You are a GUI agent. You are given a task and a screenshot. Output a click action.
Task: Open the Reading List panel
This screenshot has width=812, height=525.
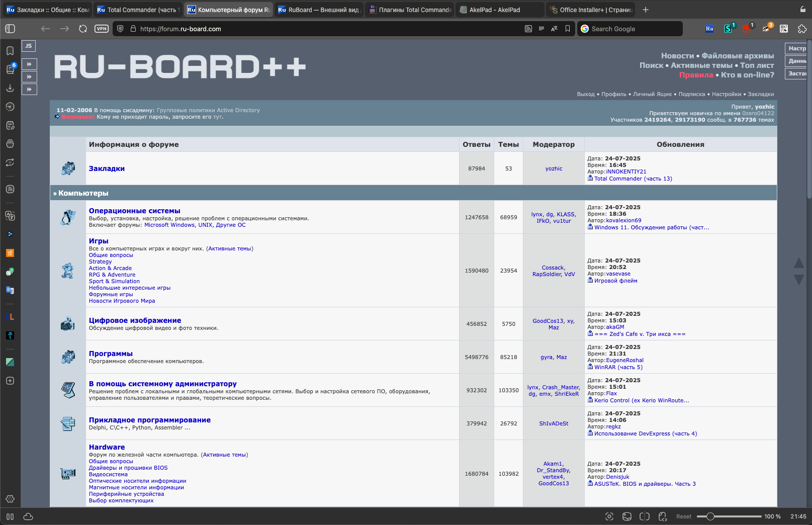click(x=10, y=69)
